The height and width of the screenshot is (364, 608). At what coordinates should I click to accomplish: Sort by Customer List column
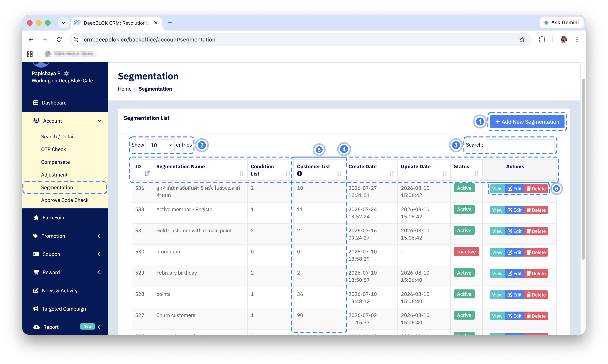339,174
